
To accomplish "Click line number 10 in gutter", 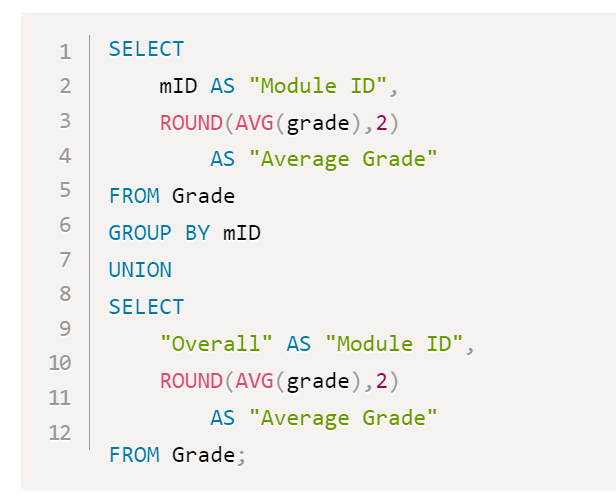I will point(60,363).
